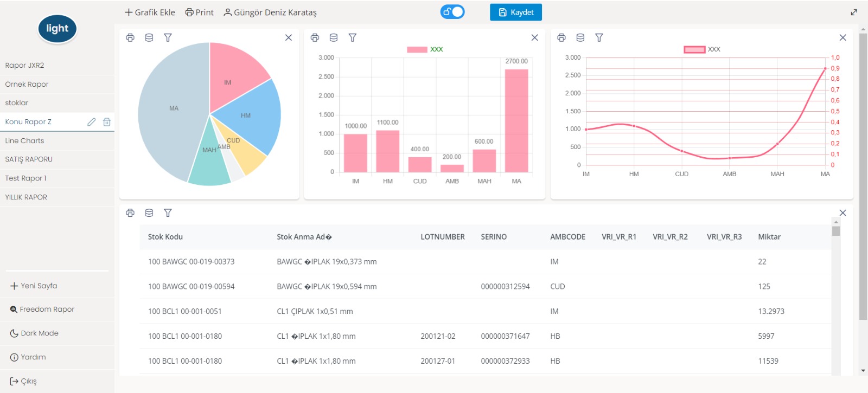Print the pie chart panel
868x393 pixels.
[x=130, y=37]
